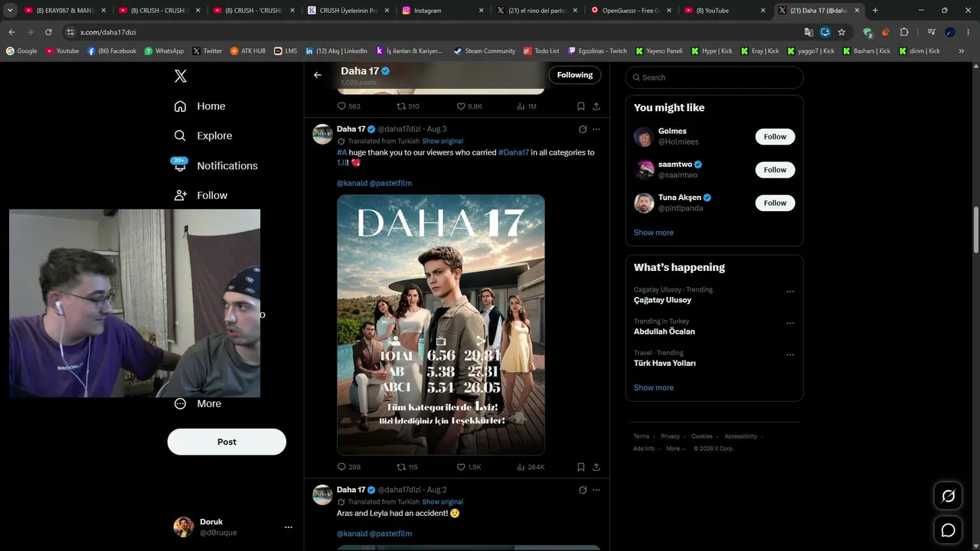
Task: Open the browser Extensions puzzle icon
Action: point(904,32)
